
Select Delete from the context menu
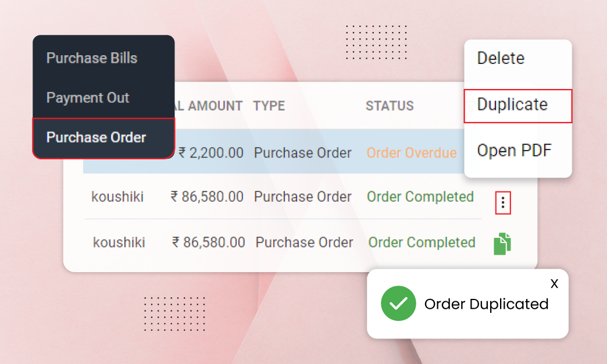pyautogui.click(x=500, y=58)
